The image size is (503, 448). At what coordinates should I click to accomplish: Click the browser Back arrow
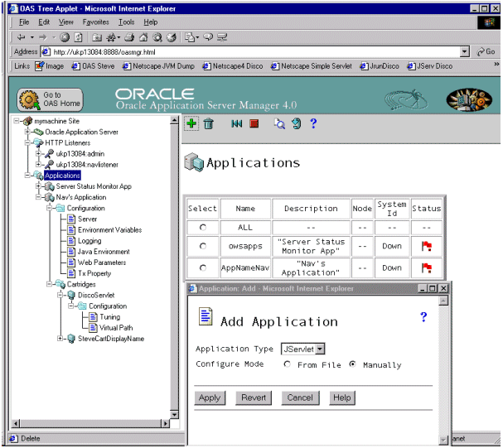point(22,37)
